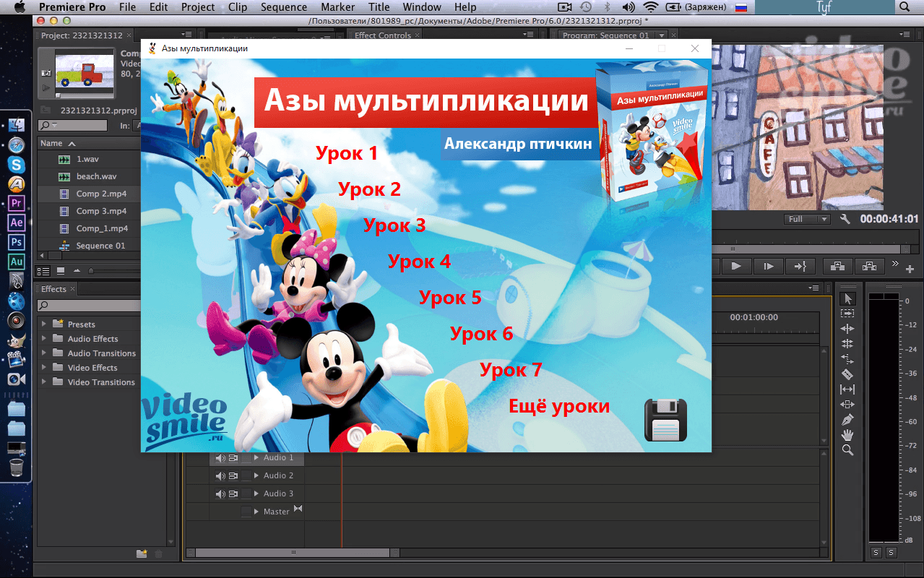Image resolution: width=924 pixels, height=578 pixels.
Task: Click the Go to Out point button
Action: click(800, 266)
